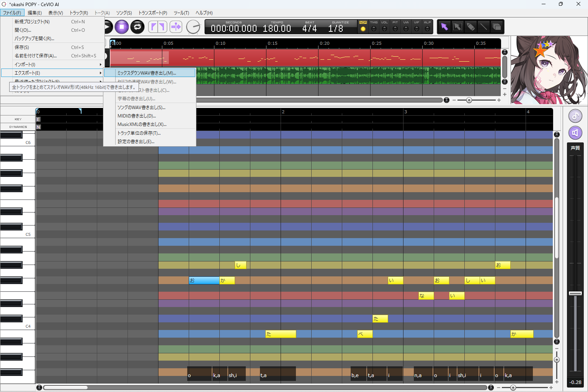
Task: Toggle the loop playback button
Action: coord(137,27)
